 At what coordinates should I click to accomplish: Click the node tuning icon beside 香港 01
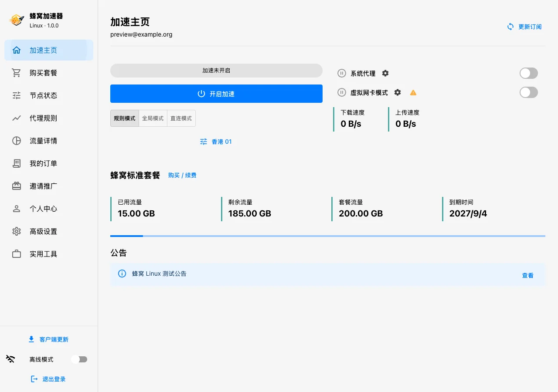click(204, 142)
